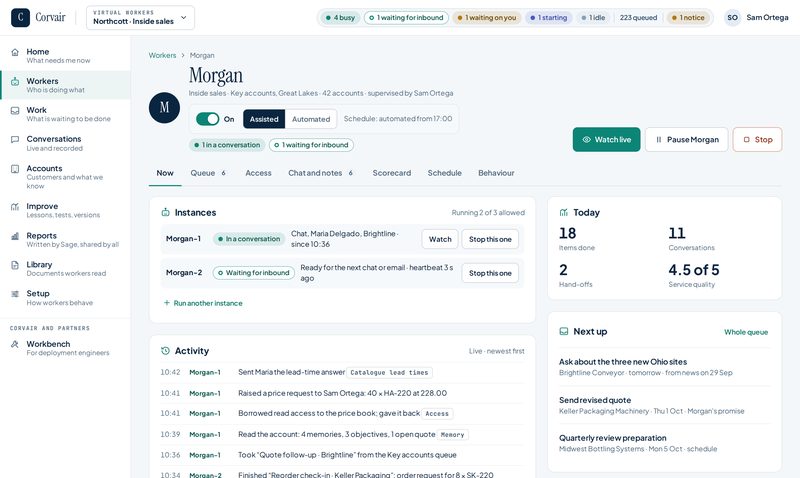Click the 1 idle status pill
This screenshot has height=478, width=800.
pos(593,18)
